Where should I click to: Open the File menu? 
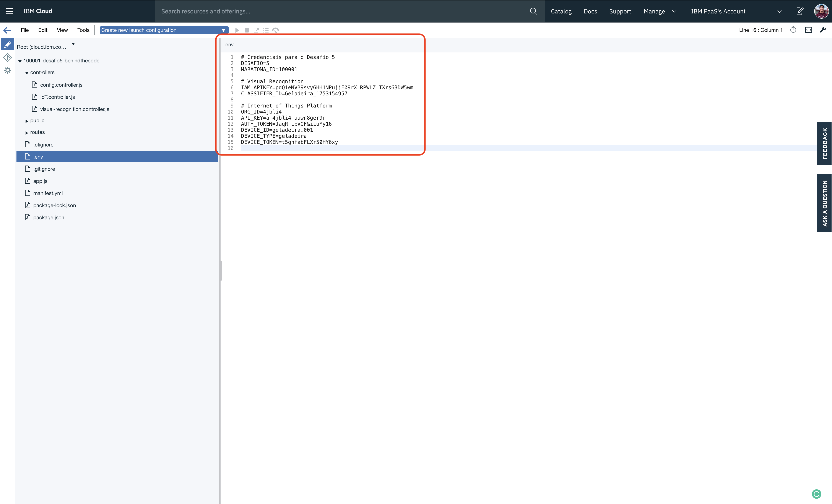(x=25, y=30)
